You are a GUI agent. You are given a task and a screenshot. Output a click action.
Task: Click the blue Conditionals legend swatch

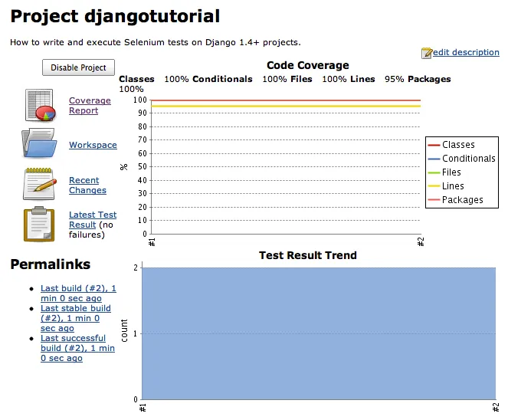click(x=434, y=159)
